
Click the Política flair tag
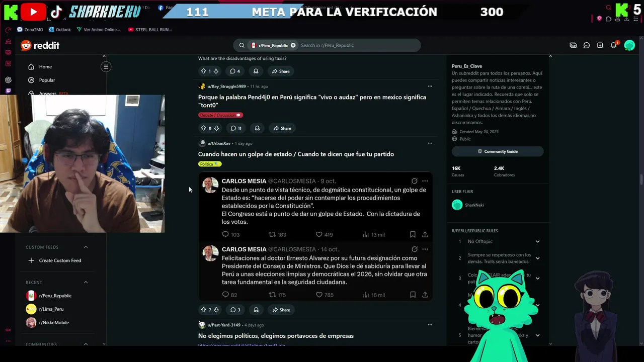pyautogui.click(x=210, y=164)
